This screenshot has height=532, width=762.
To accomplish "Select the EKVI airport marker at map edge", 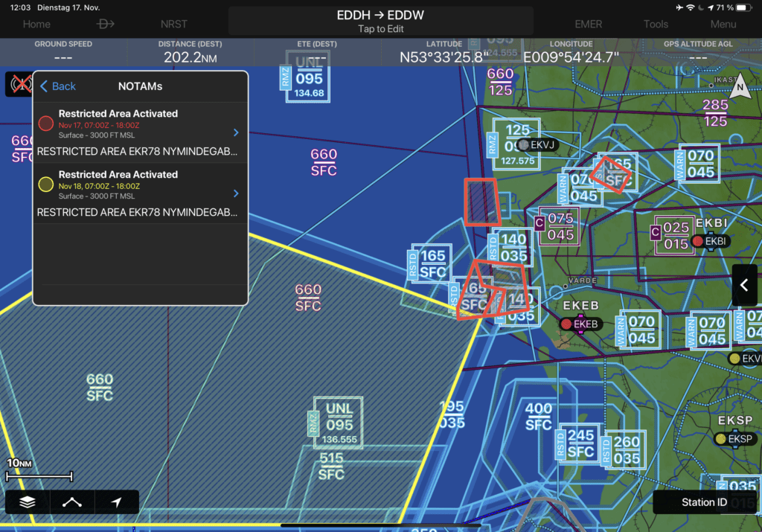I will pos(746,359).
